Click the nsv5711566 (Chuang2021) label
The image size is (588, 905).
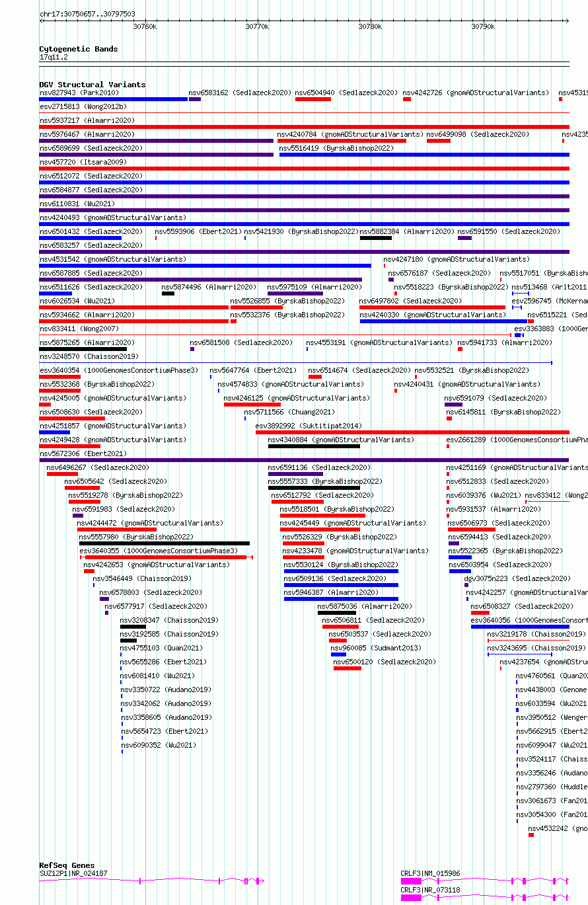pyautogui.click(x=289, y=412)
